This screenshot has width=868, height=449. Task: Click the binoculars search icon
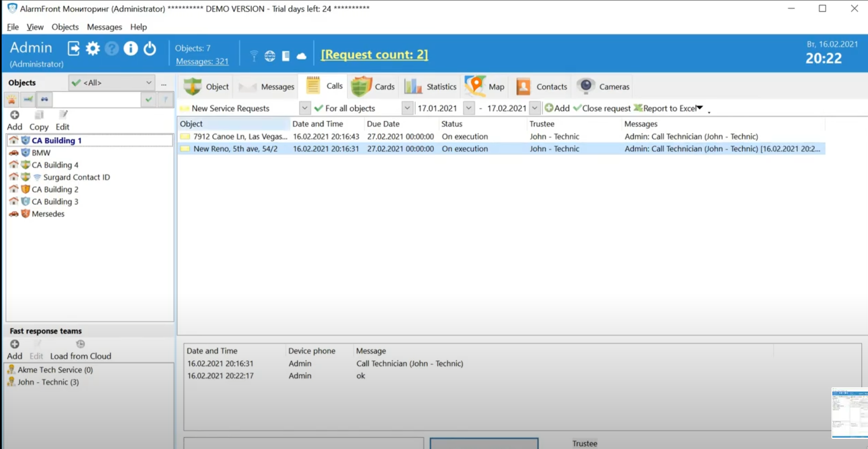pos(44,99)
